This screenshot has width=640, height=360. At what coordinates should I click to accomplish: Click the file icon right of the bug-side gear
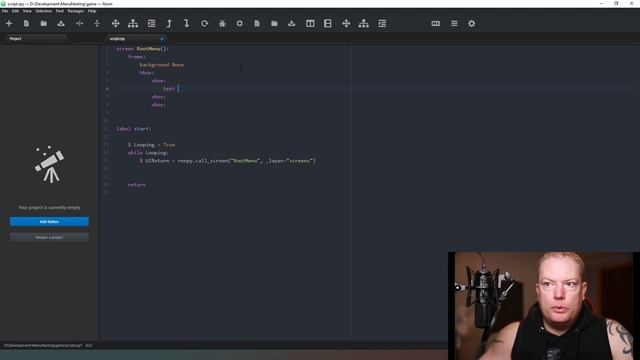pyautogui.click(x=257, y=24)
